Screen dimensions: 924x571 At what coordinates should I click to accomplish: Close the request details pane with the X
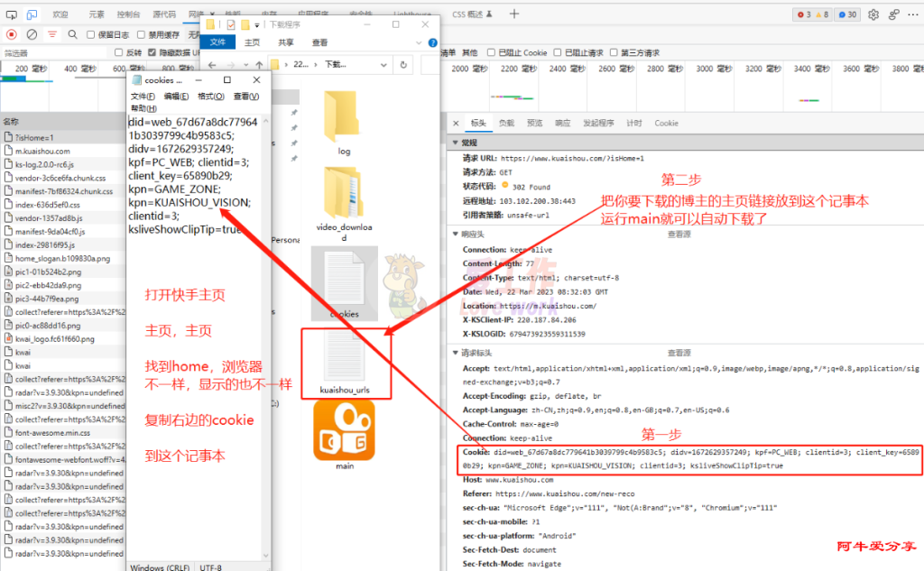tap(456, 124)
